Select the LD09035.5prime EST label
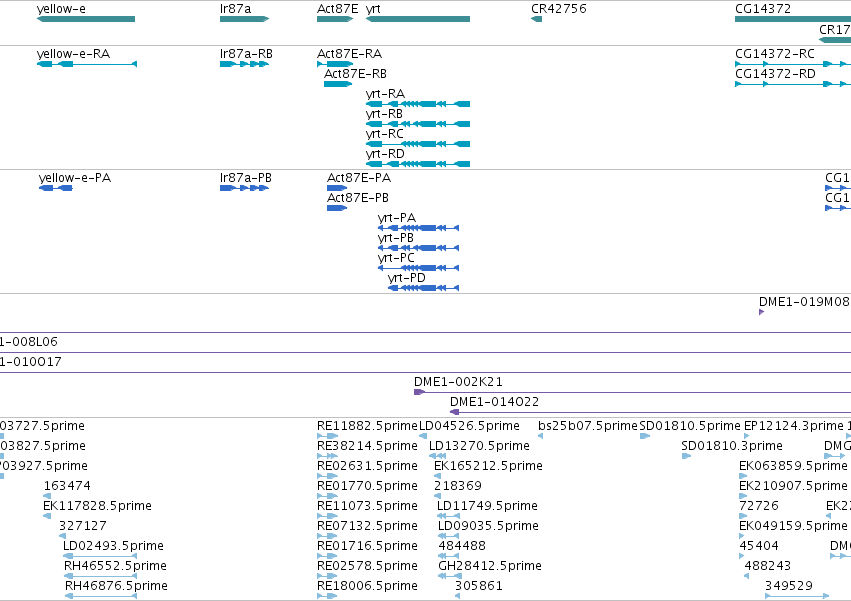851x601 pixels. [x=488, y=526]
